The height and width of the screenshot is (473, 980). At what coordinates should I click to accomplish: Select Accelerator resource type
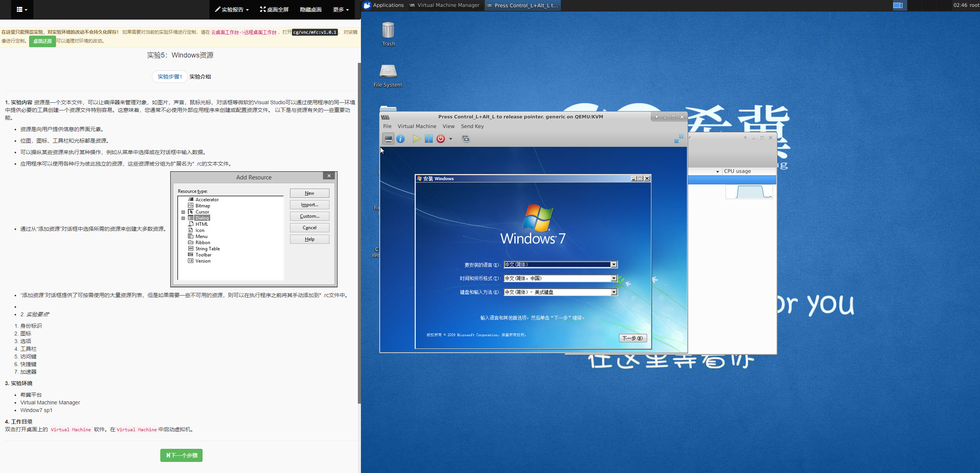pyautogui.click(x=207, y=200)
